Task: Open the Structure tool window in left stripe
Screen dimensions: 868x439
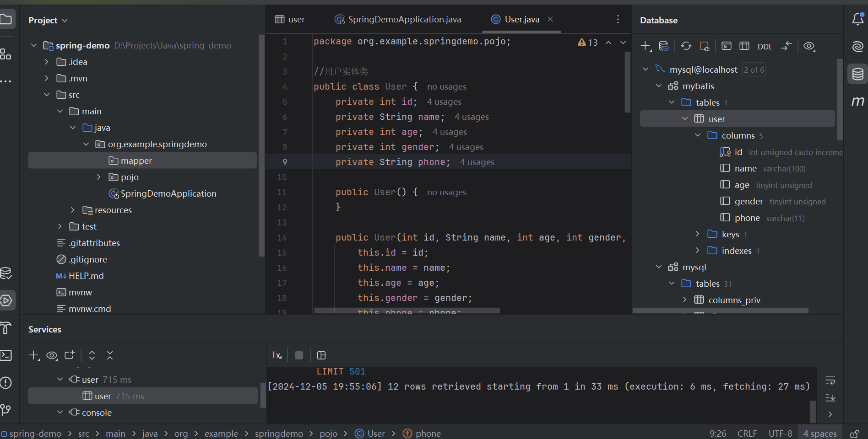Action: 5,54
